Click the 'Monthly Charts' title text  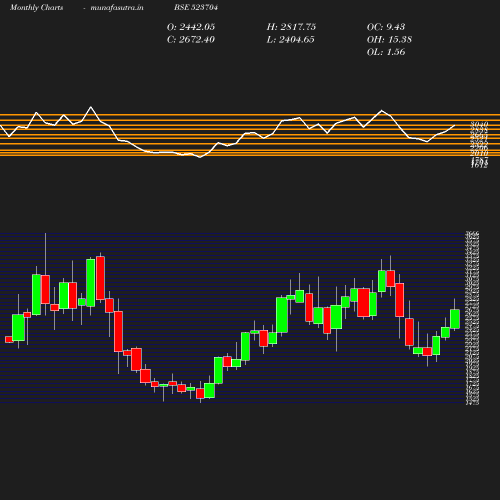point(37,8)
